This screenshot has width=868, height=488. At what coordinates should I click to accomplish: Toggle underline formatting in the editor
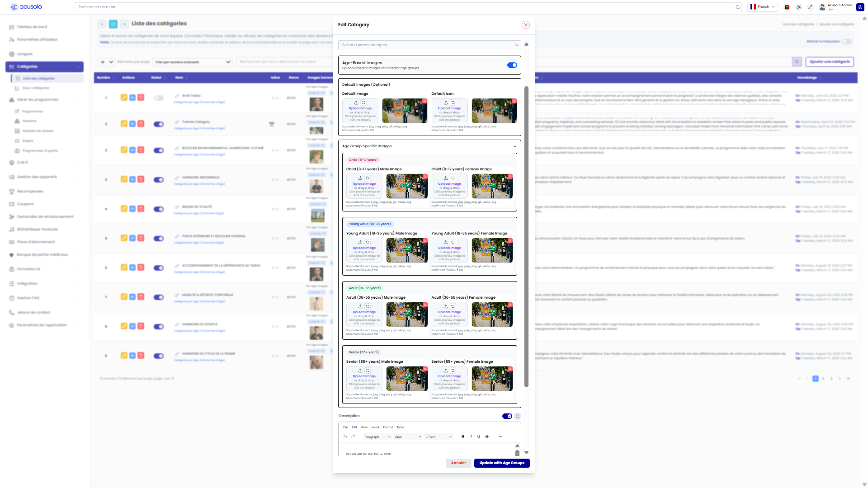click(479, 436)
